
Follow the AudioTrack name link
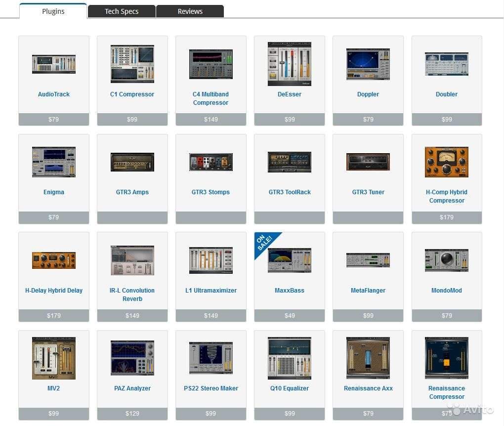54,94
